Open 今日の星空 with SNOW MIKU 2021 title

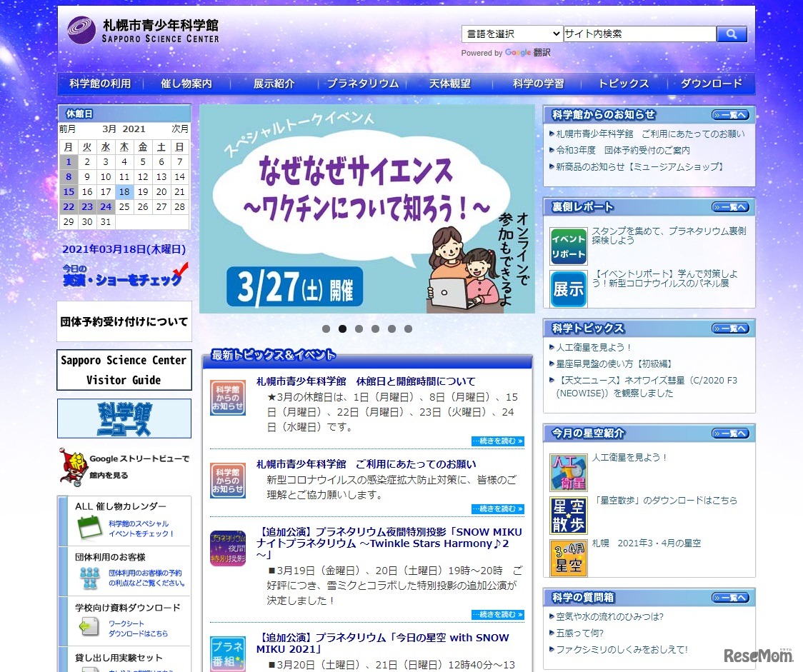pos(382,643)
